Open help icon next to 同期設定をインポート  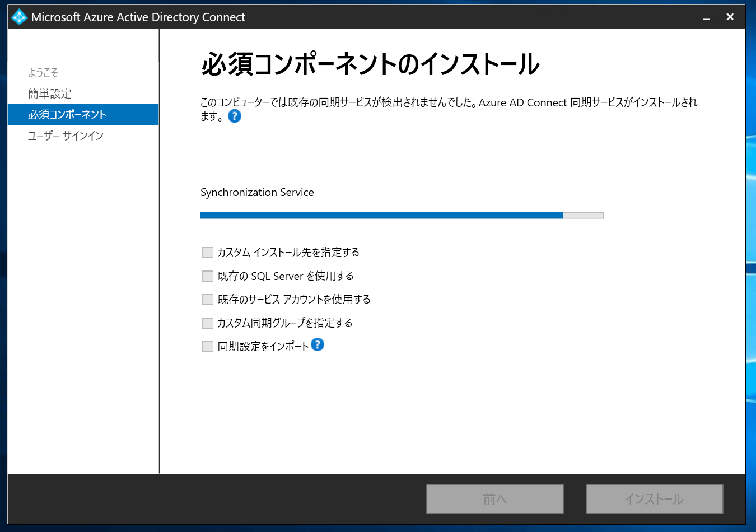(x=318, y=344)
